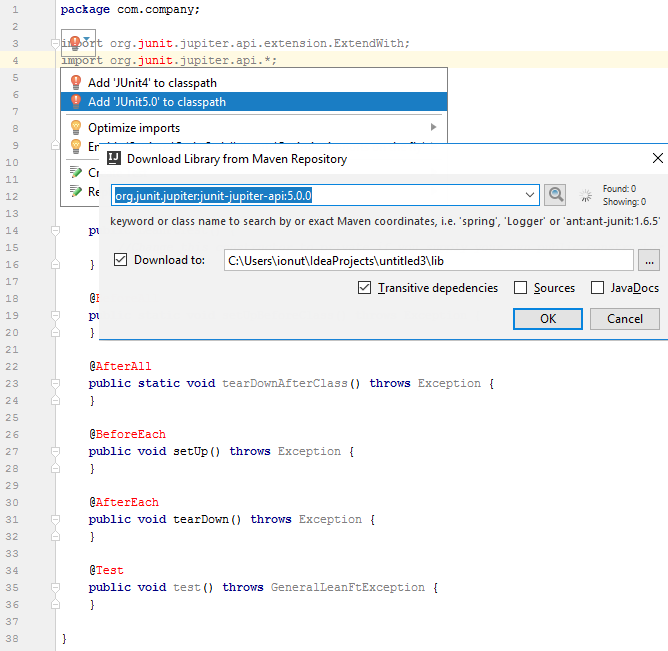
Task: Click the browse ellipsis button for download path
Action: (x=648, y=260)
